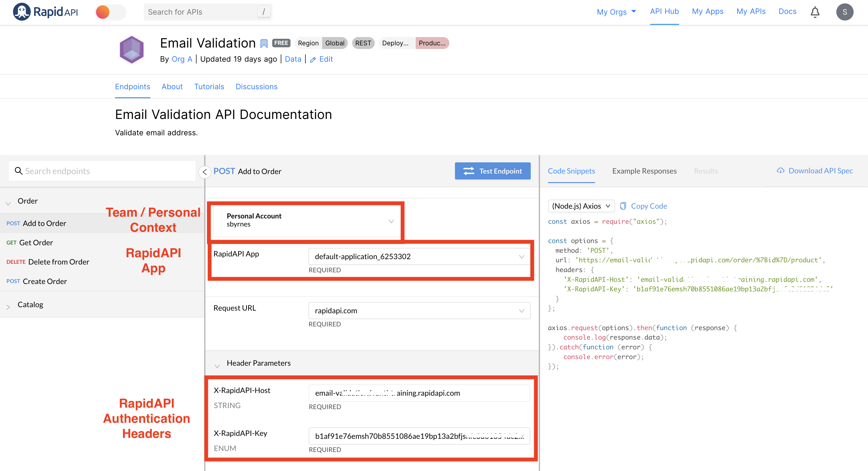This screenshot has height=471, width=868.
Task: Click the Test Endpoint button
Action: click(x=494, y=171)
